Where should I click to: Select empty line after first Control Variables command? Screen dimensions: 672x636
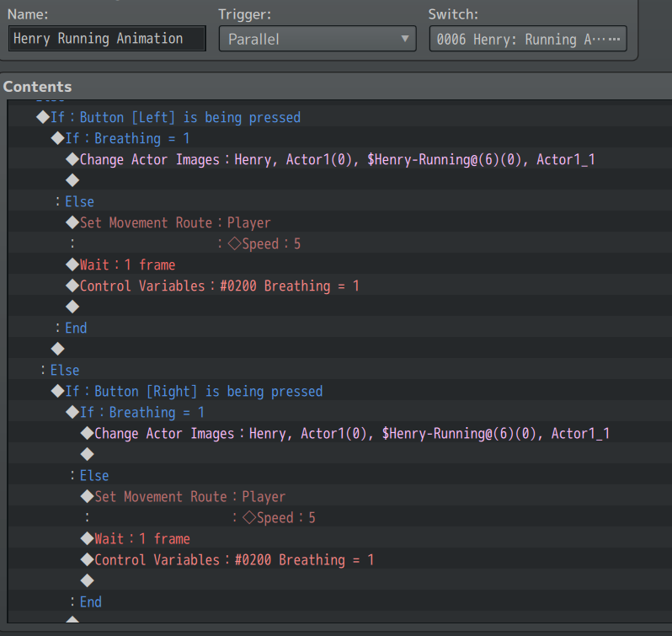(340, 307)
